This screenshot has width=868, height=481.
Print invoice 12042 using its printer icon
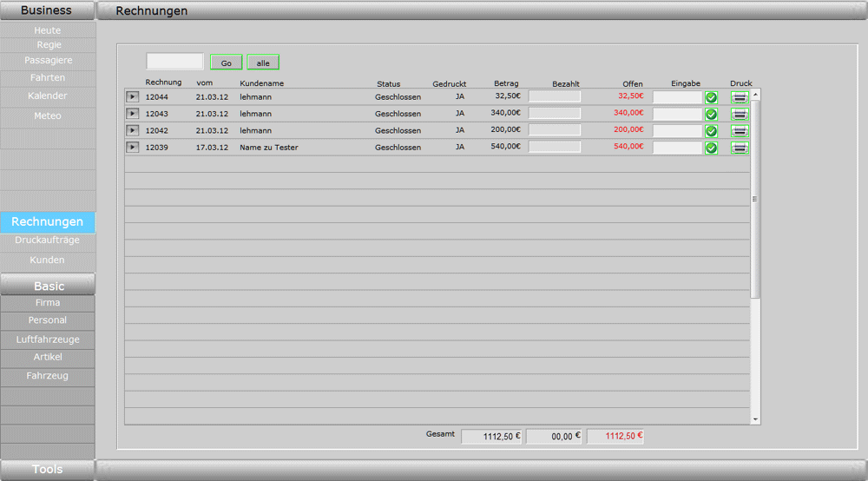point(740,131)
